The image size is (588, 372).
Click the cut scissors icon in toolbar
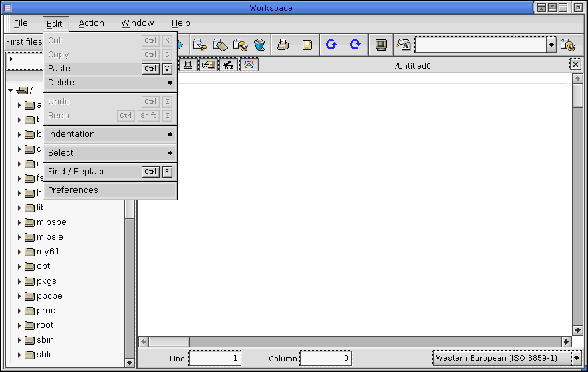point(199,45)
